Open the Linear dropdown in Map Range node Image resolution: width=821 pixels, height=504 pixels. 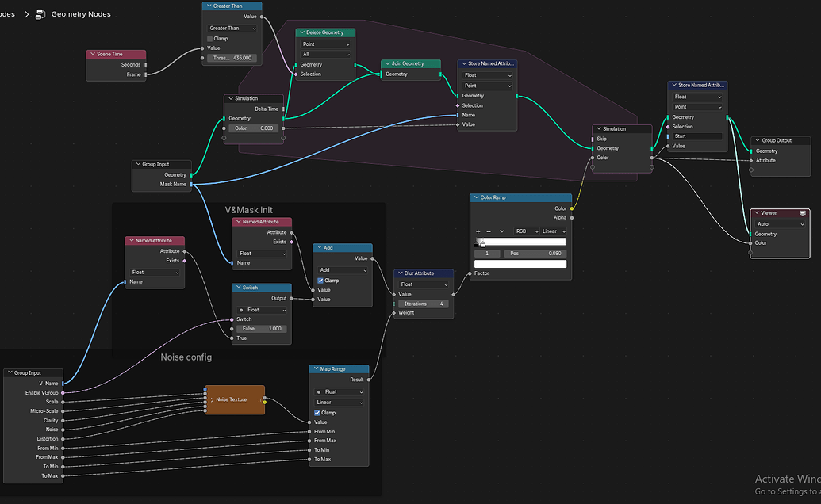click(339, 403)
